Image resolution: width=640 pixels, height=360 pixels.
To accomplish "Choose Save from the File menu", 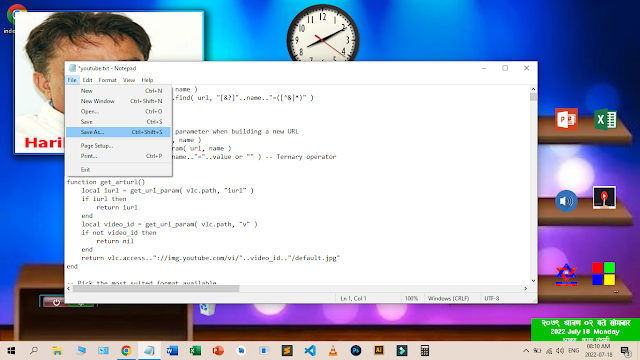I will pyautogui.click(x=118, y=122).
